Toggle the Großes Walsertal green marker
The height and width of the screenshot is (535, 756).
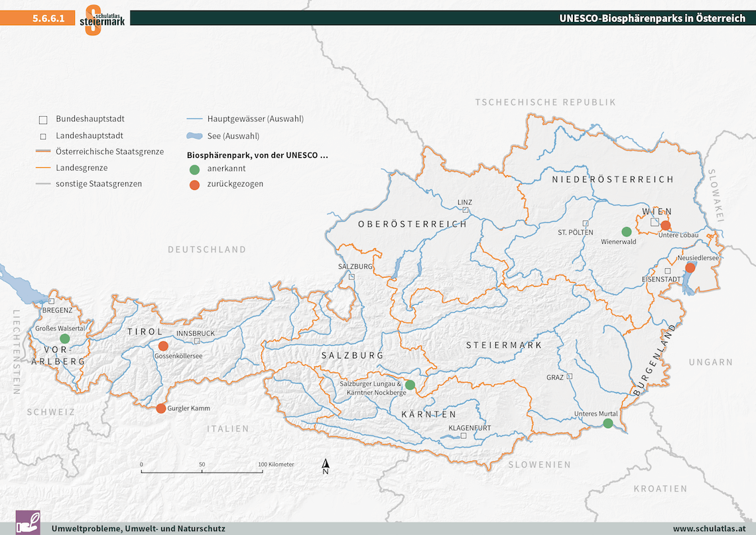64,337
